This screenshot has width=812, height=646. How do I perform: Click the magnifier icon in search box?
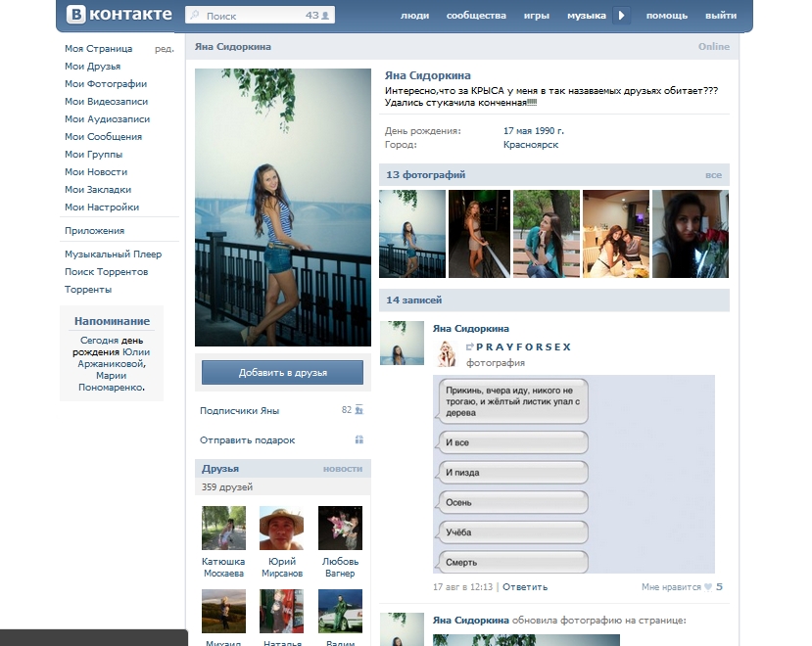(195, 15)
